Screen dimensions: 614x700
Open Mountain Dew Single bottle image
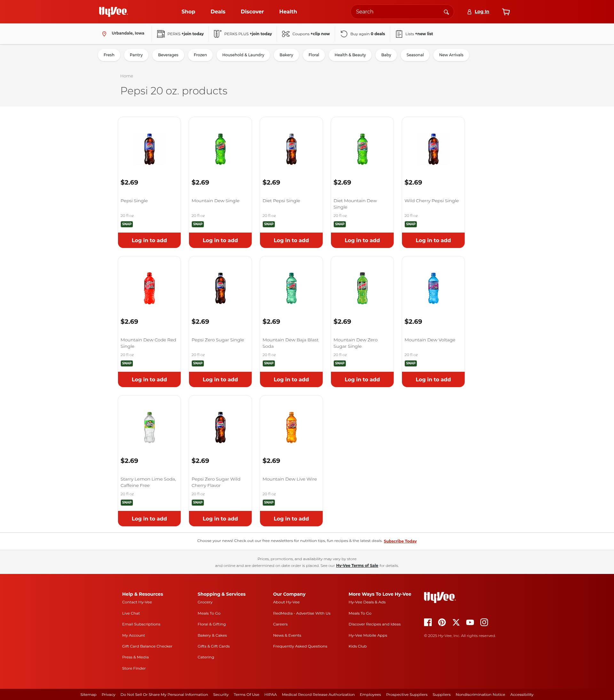pyautogui.click(x=220, y=149)
